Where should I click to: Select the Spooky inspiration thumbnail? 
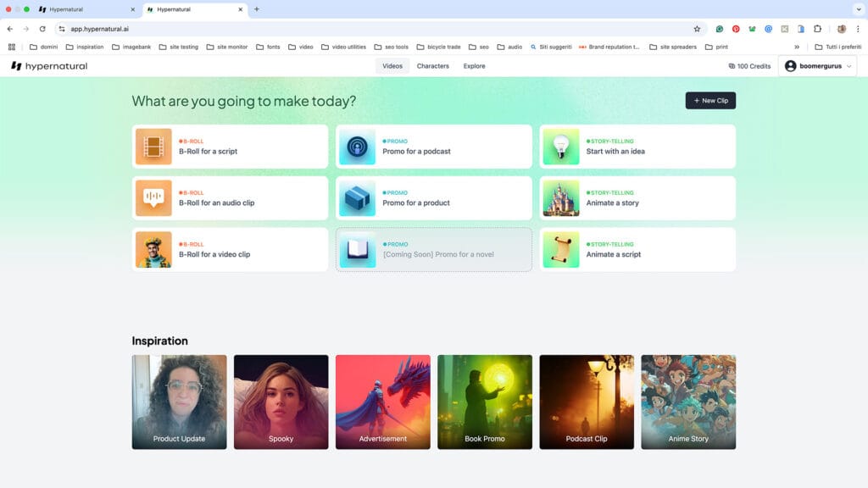click(281, 402)
